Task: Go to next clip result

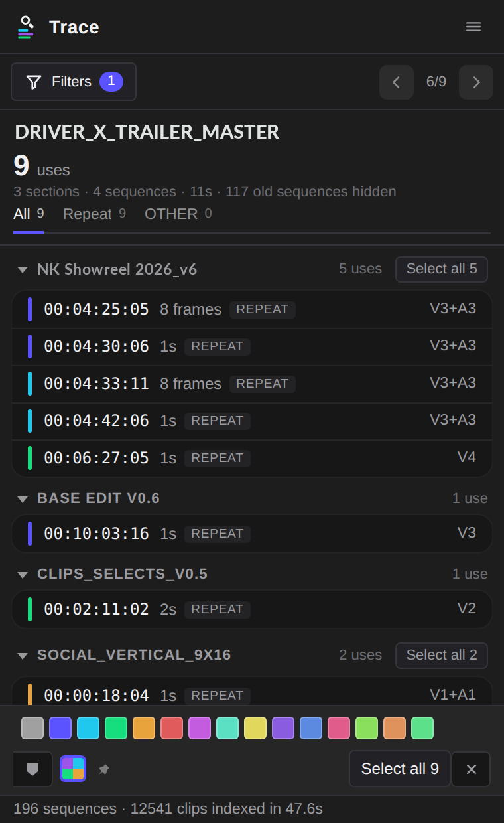Action: (x=476, y=82)
